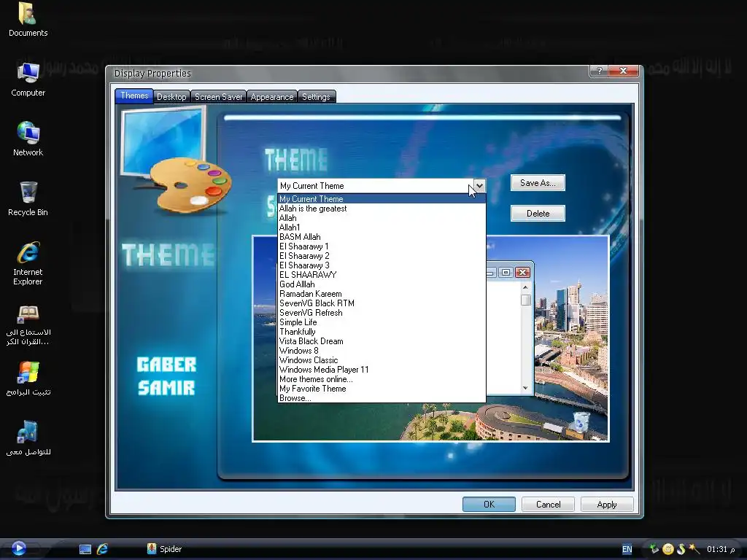Click Show Desktop quick launch icon
This screenshot has width=747, height=560.
point(85,549)
